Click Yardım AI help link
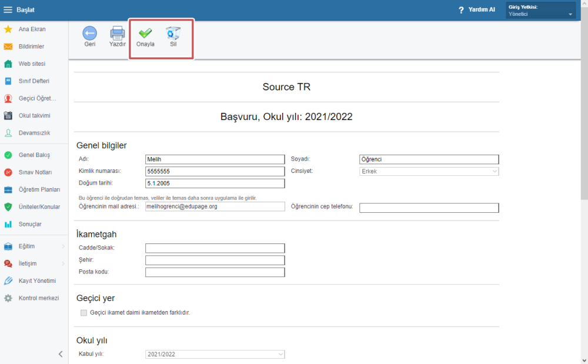 point(482,10)
